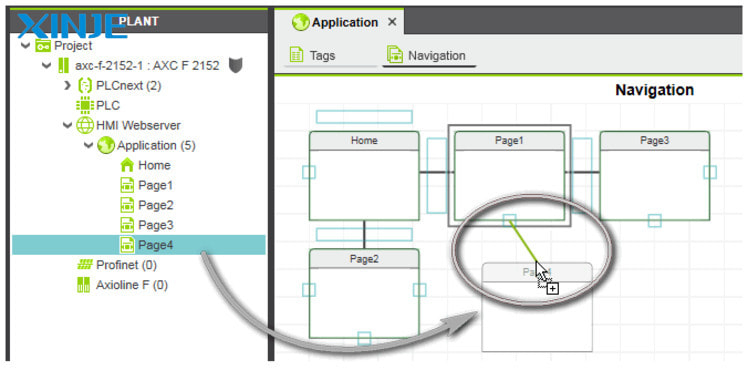This screenshot has height=370, width=748.
Task: Click the Page3 node right connector square
Action: pyautogui.click(x=710, y=172)
